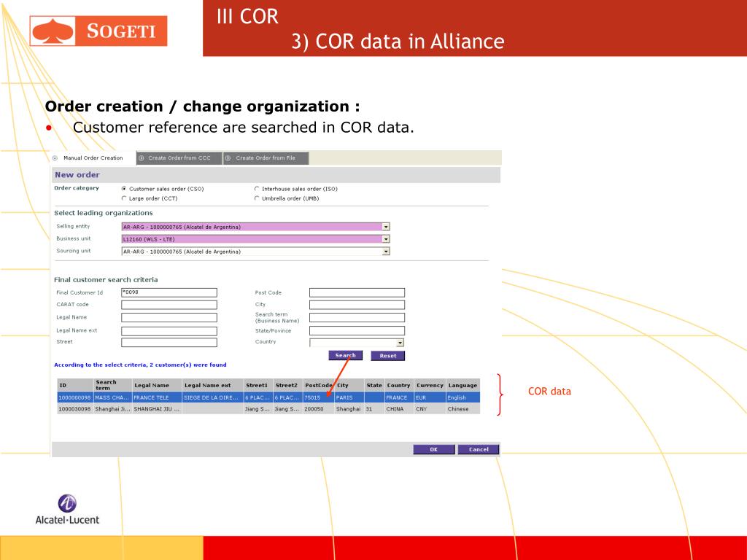
Task: Open the Country dropdown
Action: click(x=400, y=343)
